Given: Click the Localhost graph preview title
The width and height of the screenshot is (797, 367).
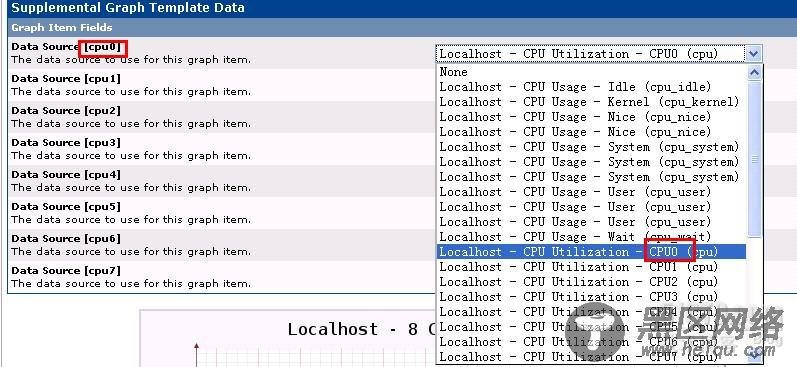Looking at the screenshot, I should tap(362, 329).
